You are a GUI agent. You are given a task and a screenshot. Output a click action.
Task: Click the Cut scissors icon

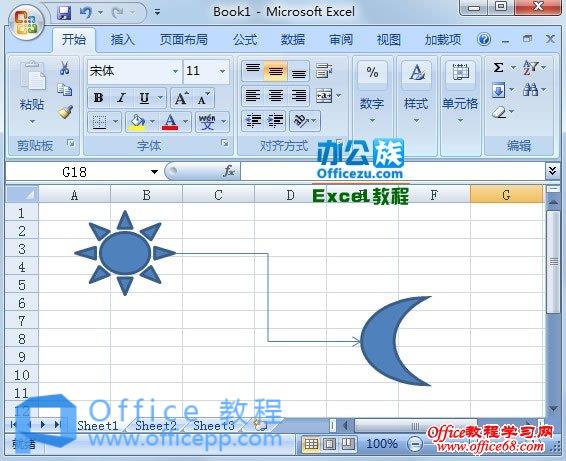pyautogui.click(x=65, y=68)
